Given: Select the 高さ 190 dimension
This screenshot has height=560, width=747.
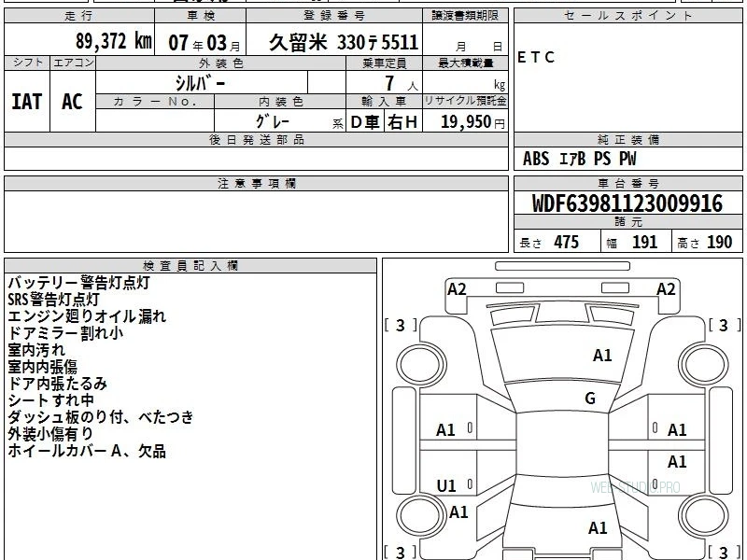Looking at the screenshot, I should [x=705, y=243].
